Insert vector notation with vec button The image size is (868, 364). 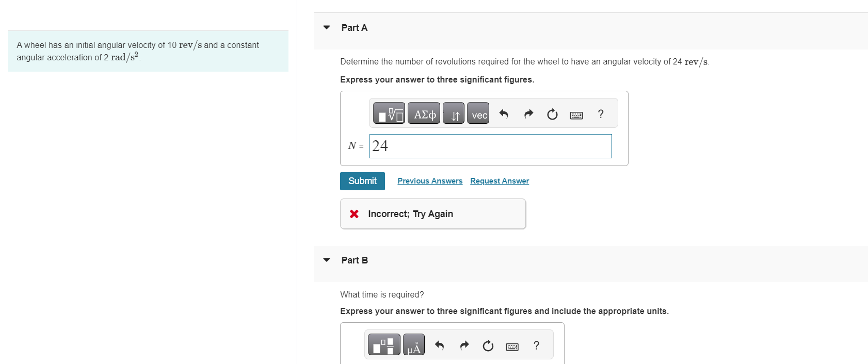(479, 114)
